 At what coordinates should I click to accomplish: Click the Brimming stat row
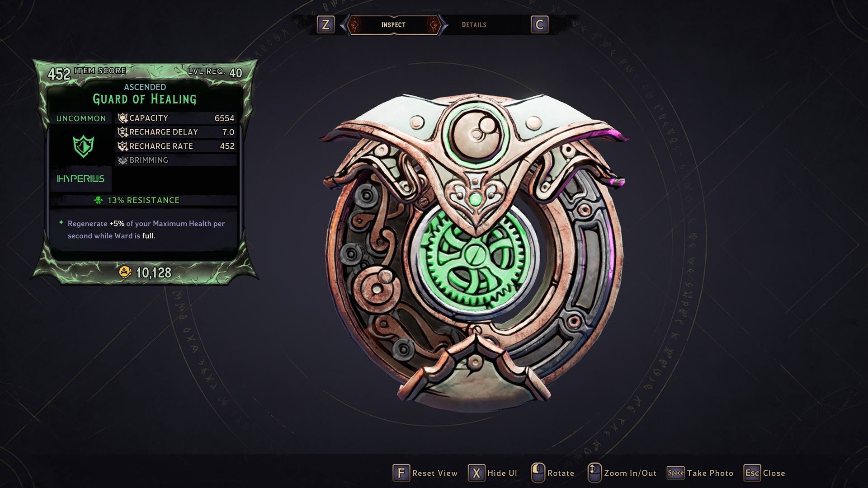pos(176,160)
